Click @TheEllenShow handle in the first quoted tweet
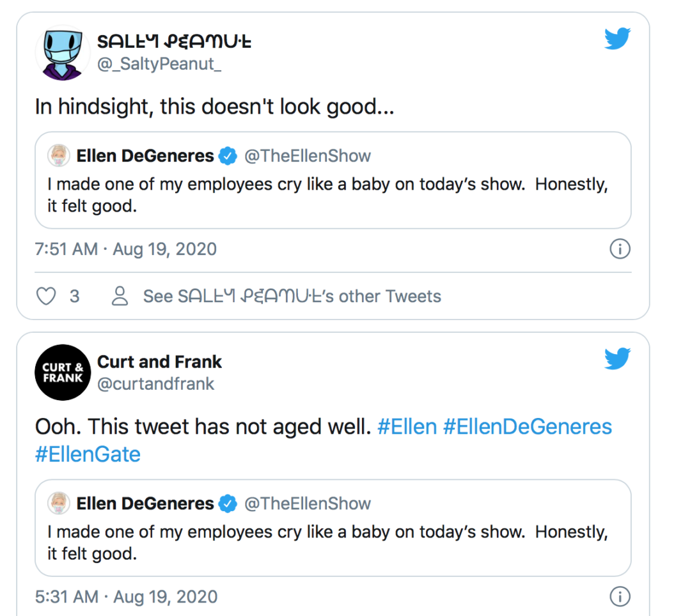 click(308, 155)
